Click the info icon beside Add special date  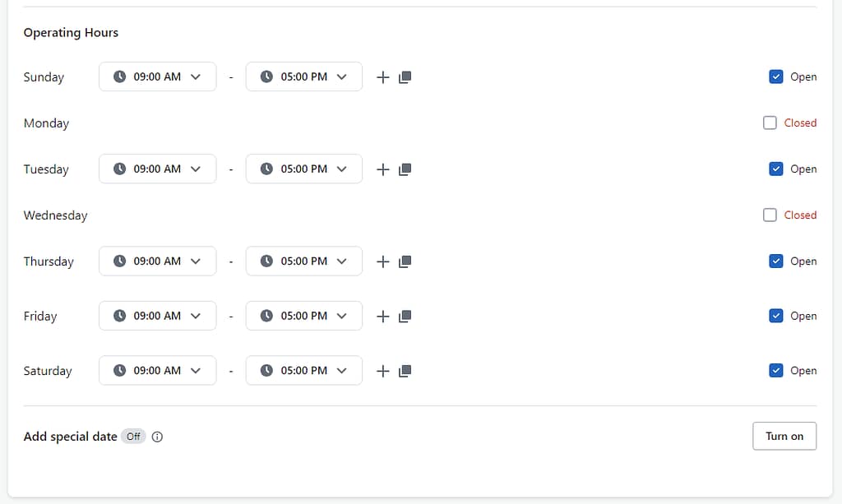(157, 437)
